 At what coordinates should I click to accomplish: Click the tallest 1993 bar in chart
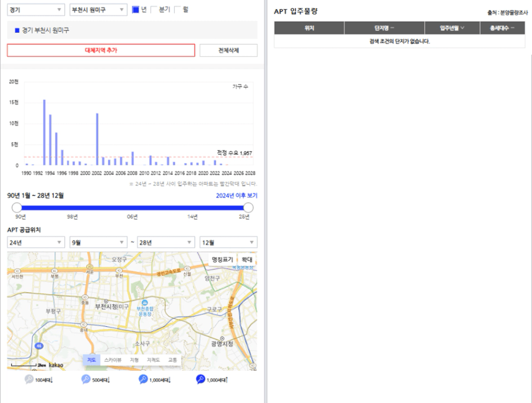click(44, 133)
